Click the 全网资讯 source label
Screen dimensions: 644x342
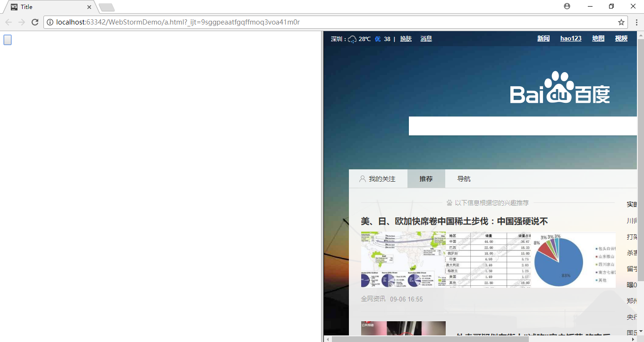pos(373,299)
